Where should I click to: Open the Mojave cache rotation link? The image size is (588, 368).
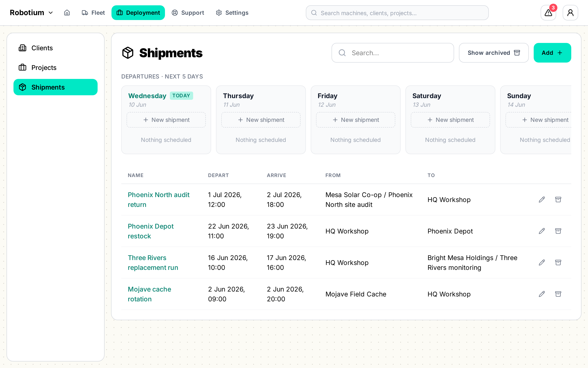(149, 294)
